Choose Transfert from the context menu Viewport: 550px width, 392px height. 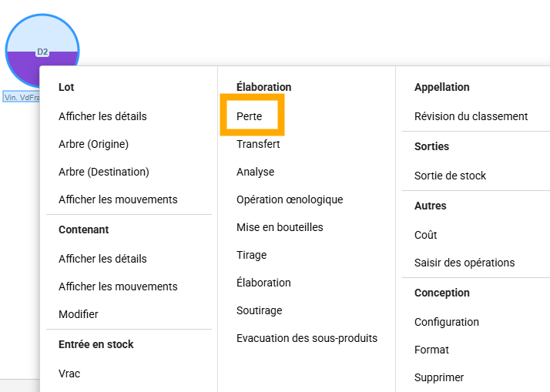pyautogui.click(x=258, y=144)
